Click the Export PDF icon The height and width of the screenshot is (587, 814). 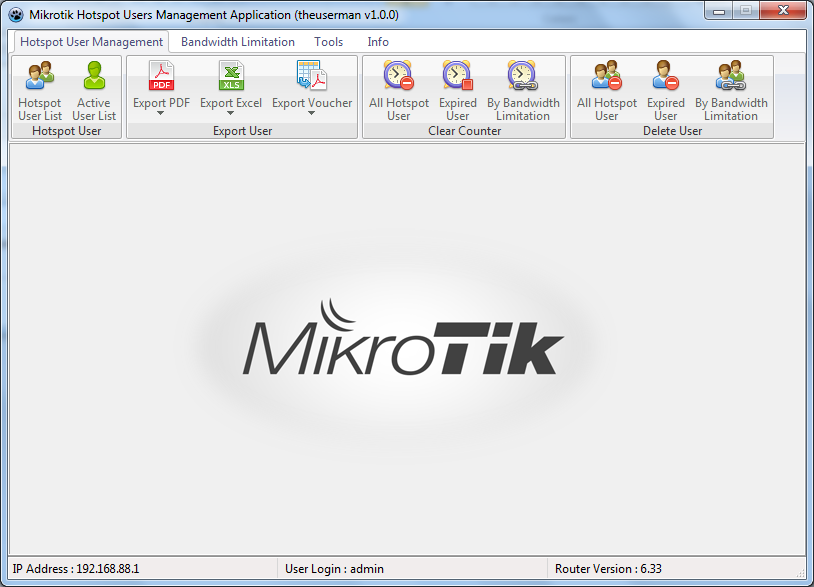(x=161, y=76)
